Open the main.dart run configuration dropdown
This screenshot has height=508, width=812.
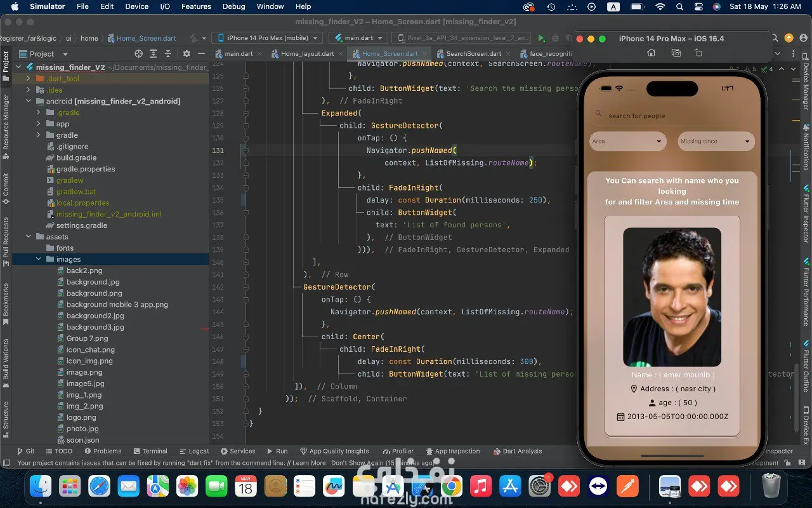pos(357,38)
